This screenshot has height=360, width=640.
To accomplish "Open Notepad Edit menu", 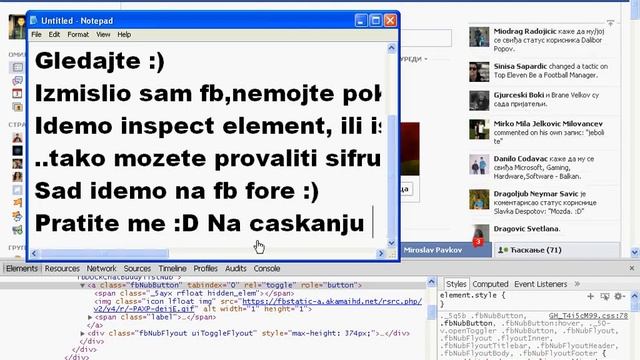I will (x=54, y=35).
